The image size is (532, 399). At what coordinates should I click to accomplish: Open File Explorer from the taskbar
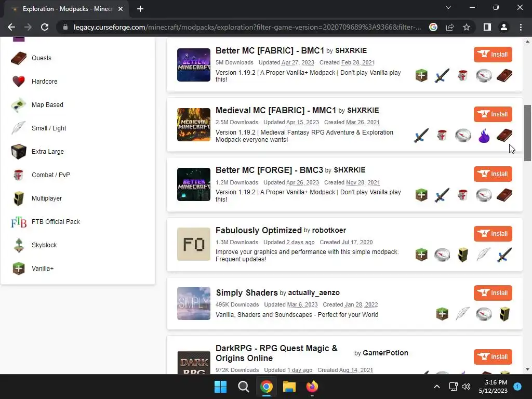point(289,387)
